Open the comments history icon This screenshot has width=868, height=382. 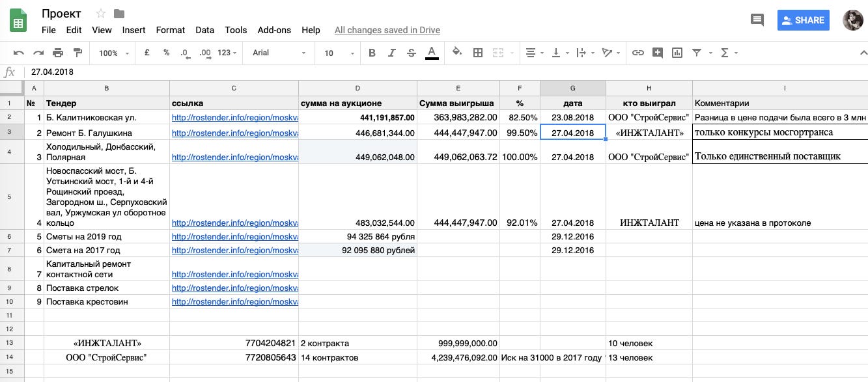pyautogui.click(x=757, y=20)
